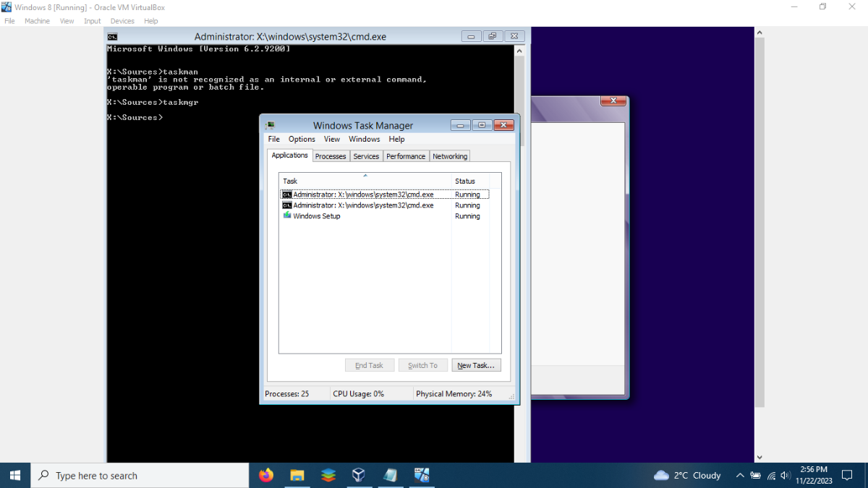
Task: Click the network tray icon
Action: (x=771, y=475)
